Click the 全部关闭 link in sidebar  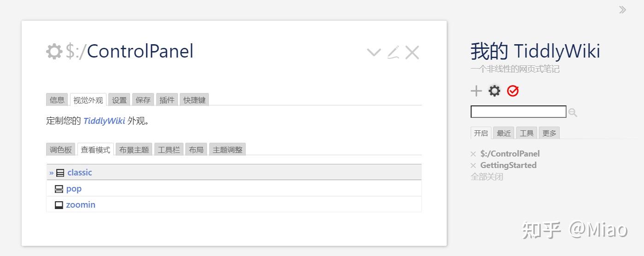487,177
